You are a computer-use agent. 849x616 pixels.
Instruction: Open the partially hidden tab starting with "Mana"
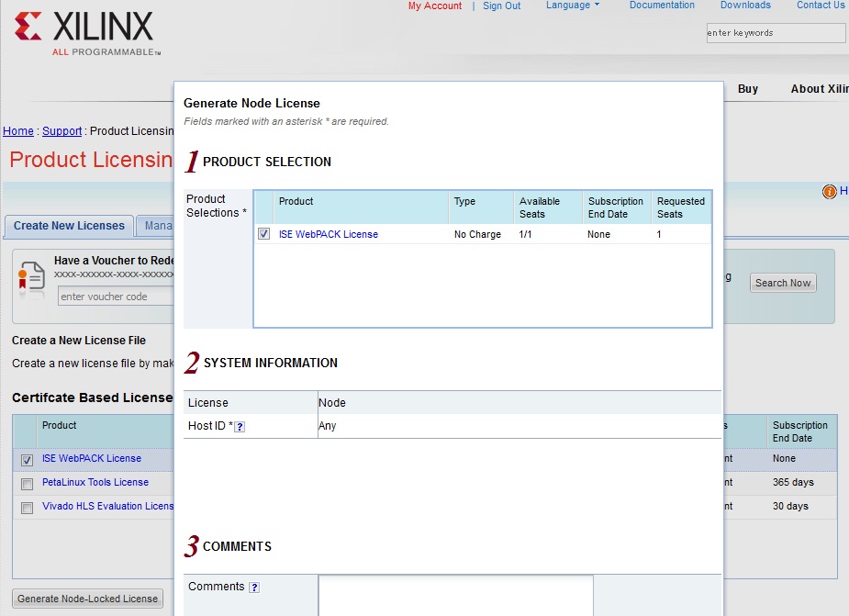[x=156, y=226]
